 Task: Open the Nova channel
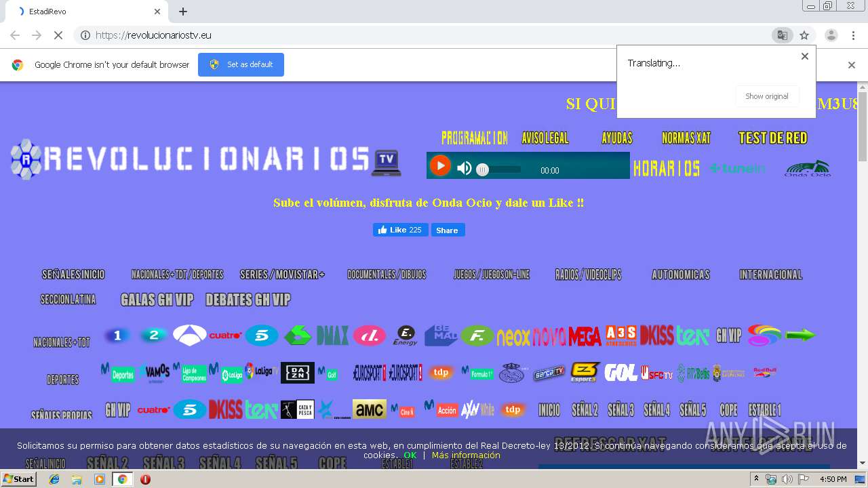(x=549, y=336)
